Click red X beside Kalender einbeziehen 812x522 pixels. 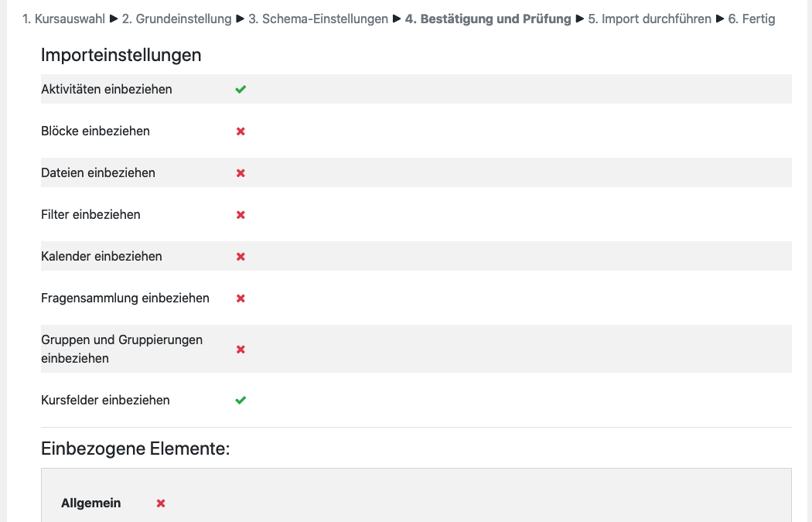click(241, 257)
